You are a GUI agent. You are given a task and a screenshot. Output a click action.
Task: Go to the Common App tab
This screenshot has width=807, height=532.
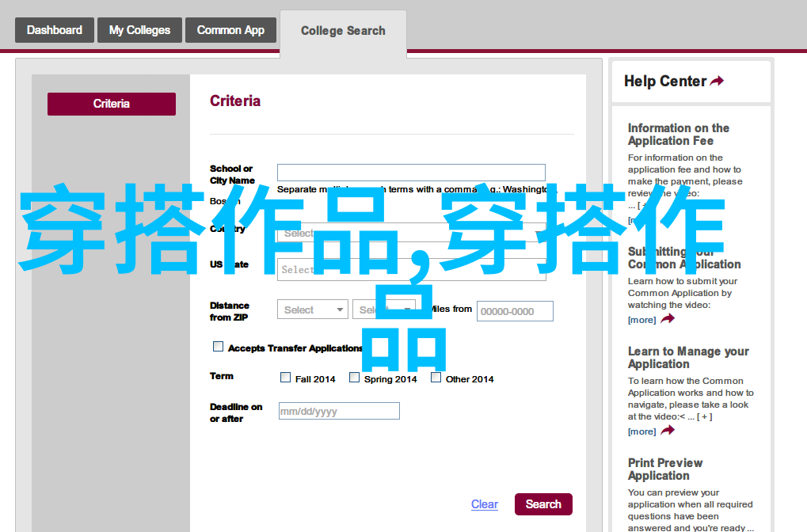point(230,30)
